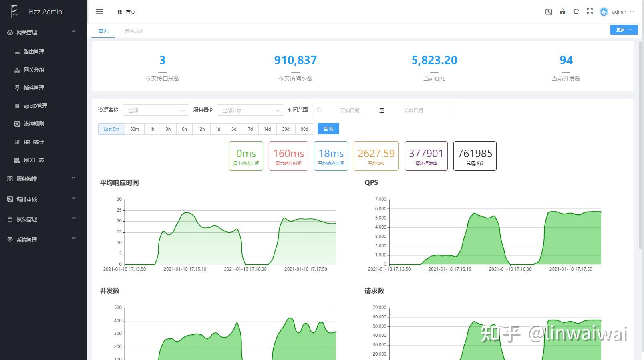Screen dimensions: 644x360
Task: Collapse the 网关管理 menu group
Action: click(x=43, y=32)
